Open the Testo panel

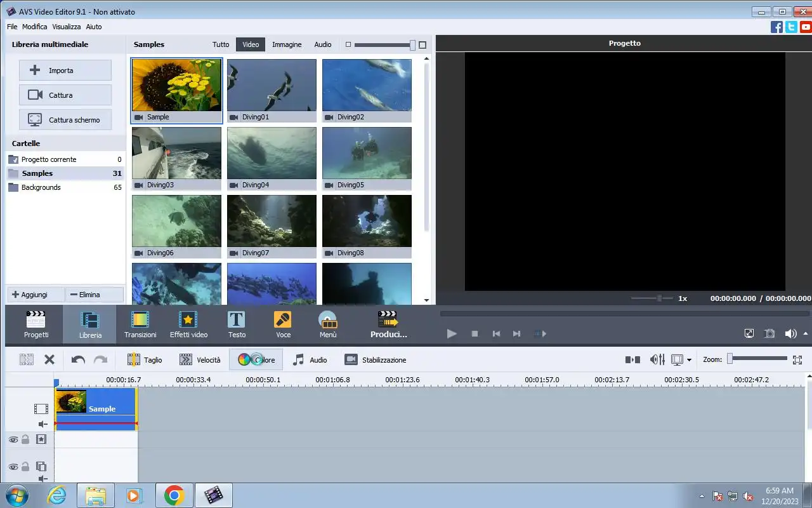tap(237, 324)
